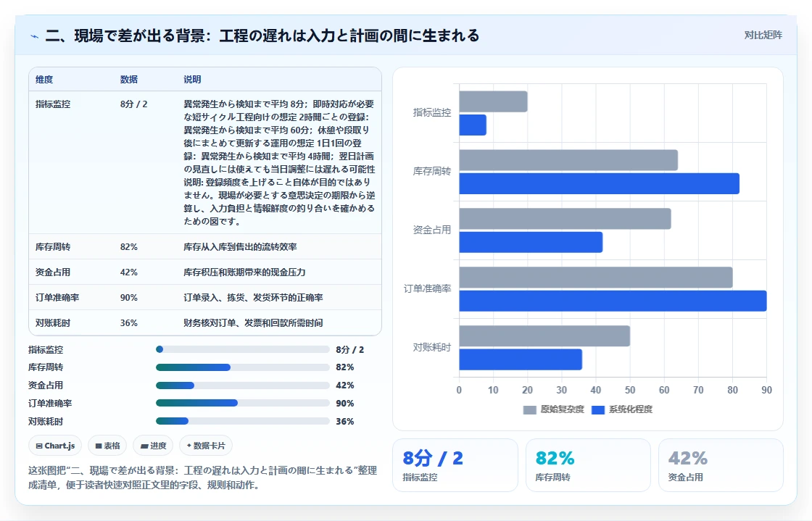The width and height of the screenshot is (812, 521).
Task: Click the 对账耗时 chart axis label
Action: coord(432,347)
